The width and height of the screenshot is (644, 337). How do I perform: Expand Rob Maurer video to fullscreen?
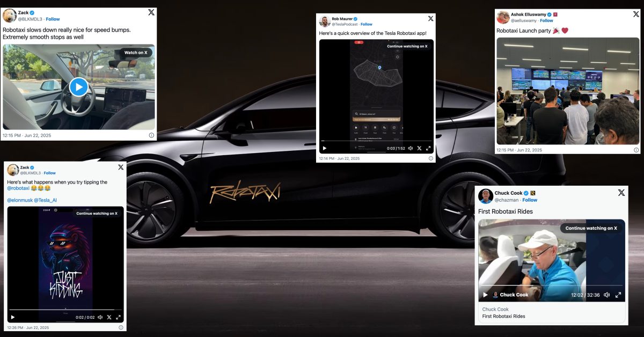428,148
